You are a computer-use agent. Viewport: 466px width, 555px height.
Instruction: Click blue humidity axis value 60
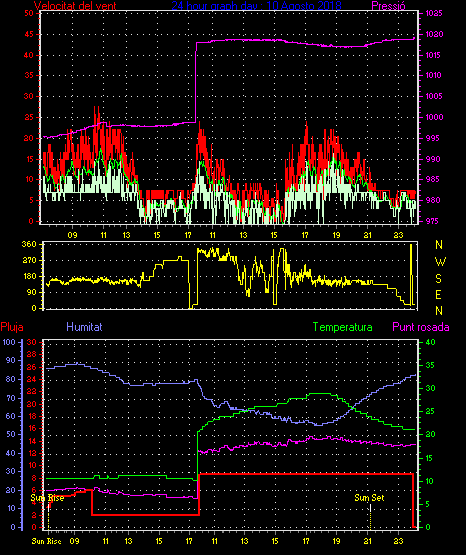[11, 416]
